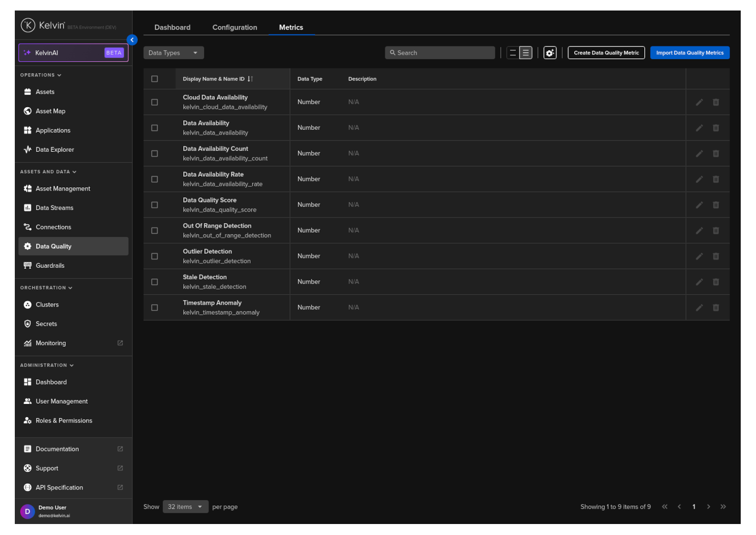Switch to the Dashboard tab
The width and height of the screenshot is (756, 535).
pyautogui.click(x=172, y=28)
